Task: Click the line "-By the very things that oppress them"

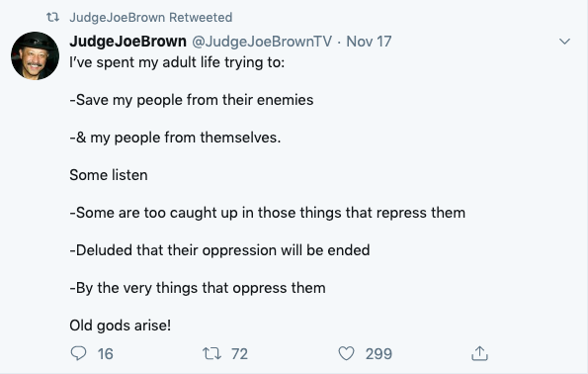Action: point(198,288)
